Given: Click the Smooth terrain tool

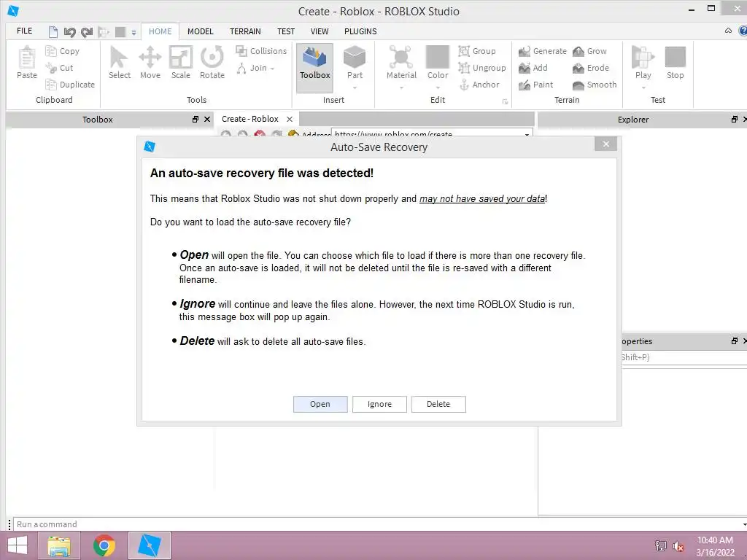Looking at the screenshot, I should pyautogui.click(x=595, y=85).
